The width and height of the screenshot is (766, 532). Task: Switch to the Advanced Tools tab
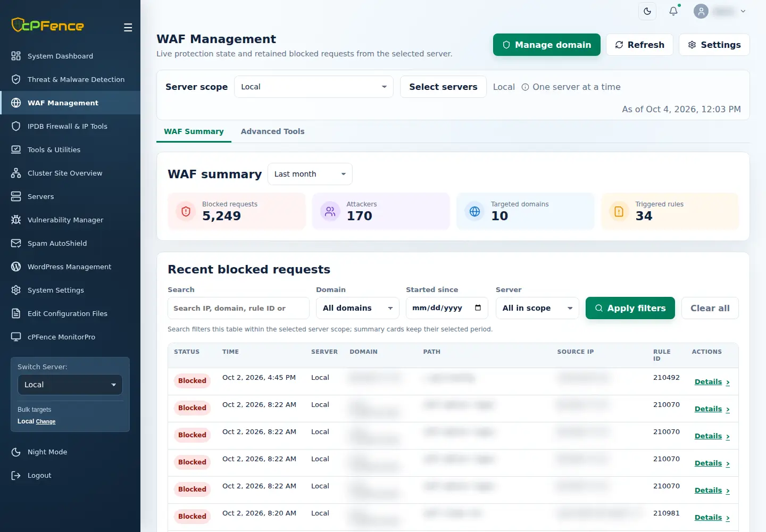pos(272,131)
